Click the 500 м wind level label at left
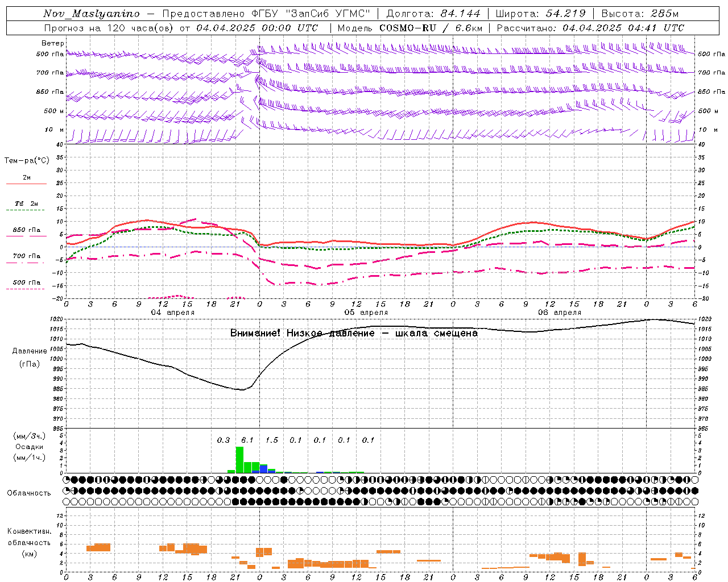728x582 pixels. click(x=54, y=111)
